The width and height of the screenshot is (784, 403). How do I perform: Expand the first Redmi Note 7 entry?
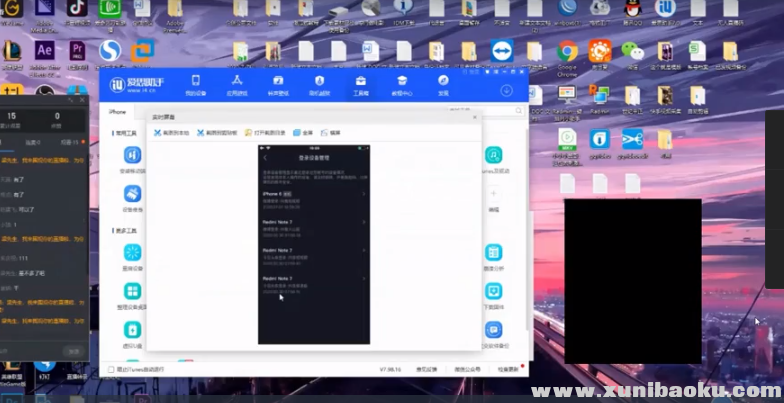(x=363, y=222)
